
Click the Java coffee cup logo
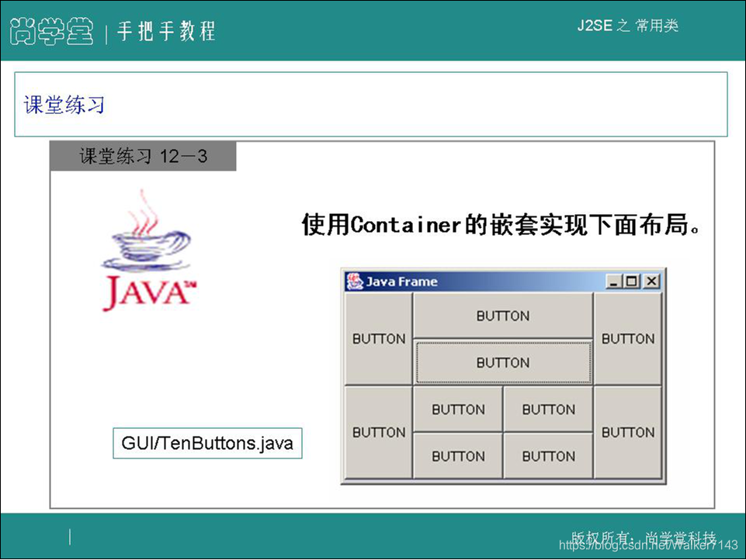(x=148, y=251)
